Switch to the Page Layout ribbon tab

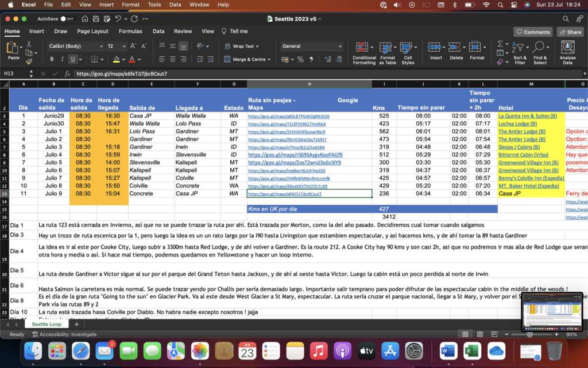92,31
